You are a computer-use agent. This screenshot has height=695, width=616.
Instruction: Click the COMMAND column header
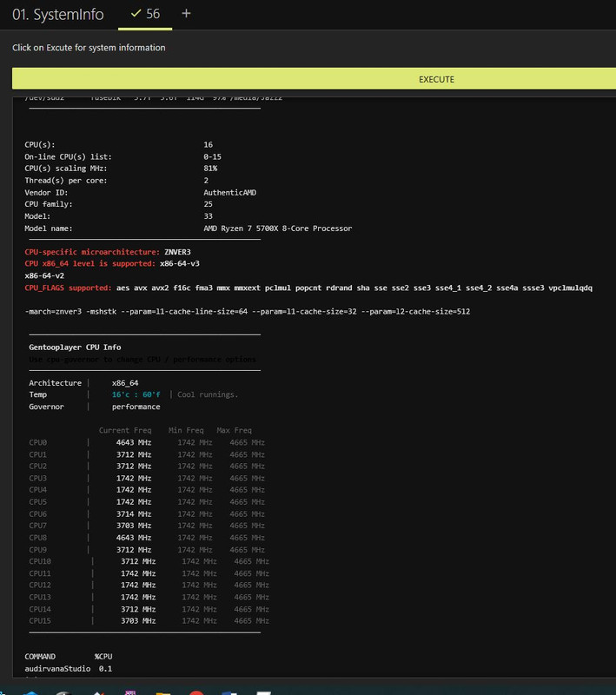(40, 657)
